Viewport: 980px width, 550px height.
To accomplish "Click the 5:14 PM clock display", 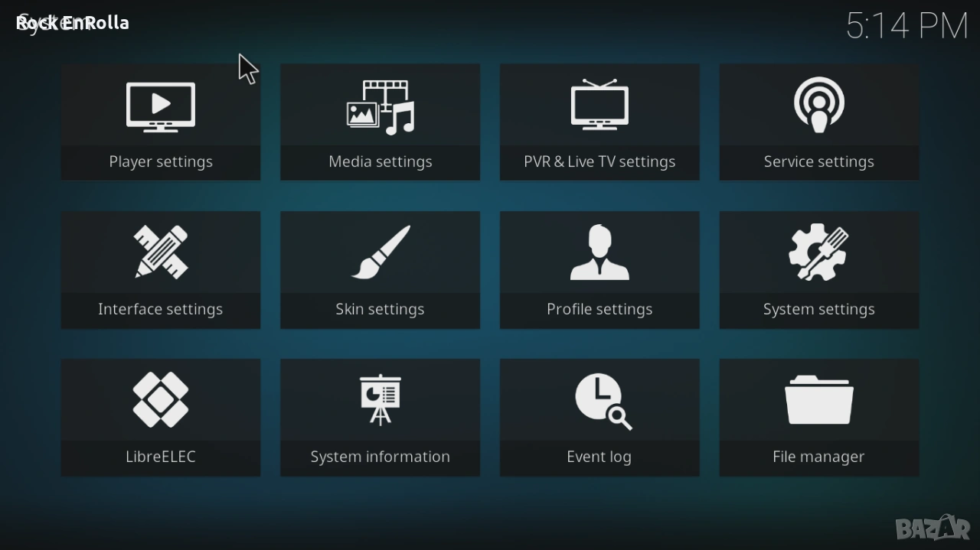I will pos(906,27).
